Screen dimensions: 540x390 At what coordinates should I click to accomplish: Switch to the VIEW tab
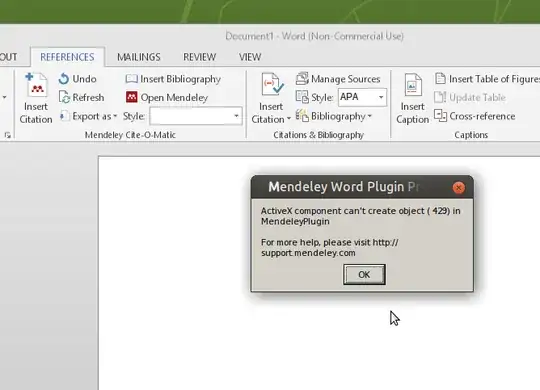[x=250, y=57]
